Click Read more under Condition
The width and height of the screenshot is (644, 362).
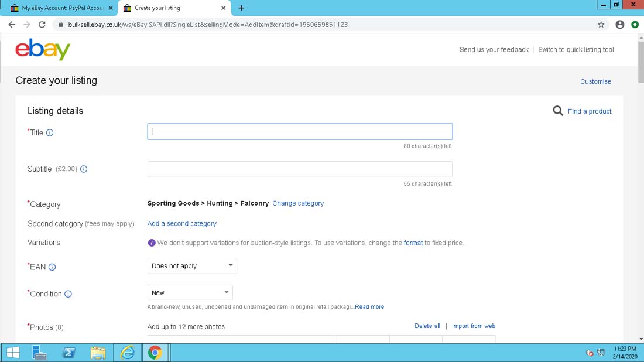pyautogui.click(x=369, y=306)
